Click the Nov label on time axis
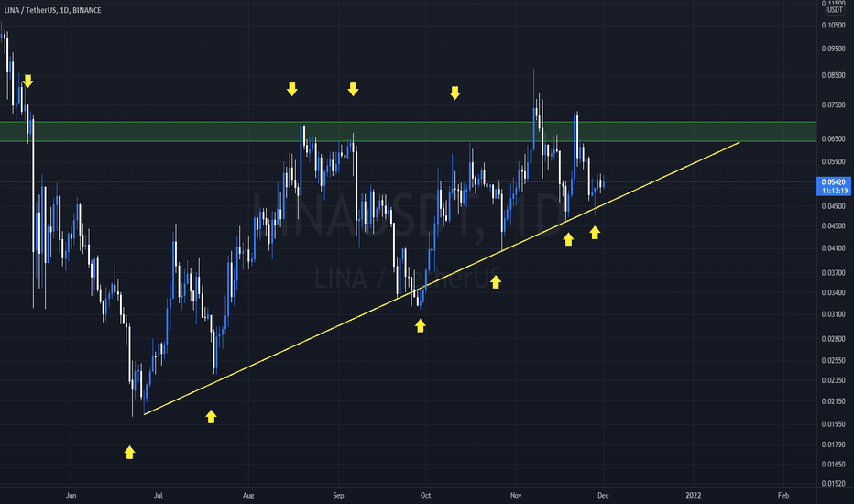Image resolution: width=854 pixels, height=504 pixels. [516, 496]
